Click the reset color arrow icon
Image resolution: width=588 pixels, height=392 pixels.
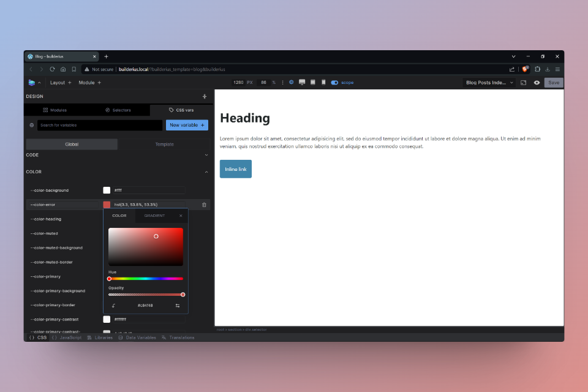113,306
